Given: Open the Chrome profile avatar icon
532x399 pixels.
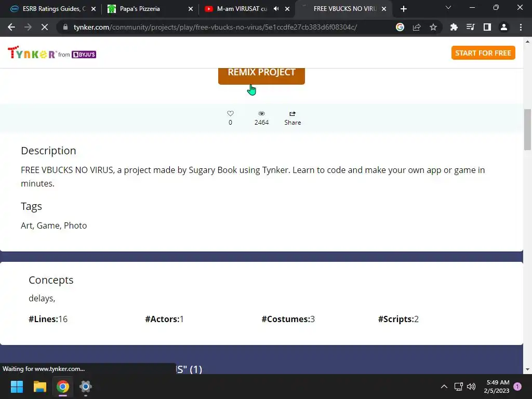Looking at the screenshot, I should [504, 27].
